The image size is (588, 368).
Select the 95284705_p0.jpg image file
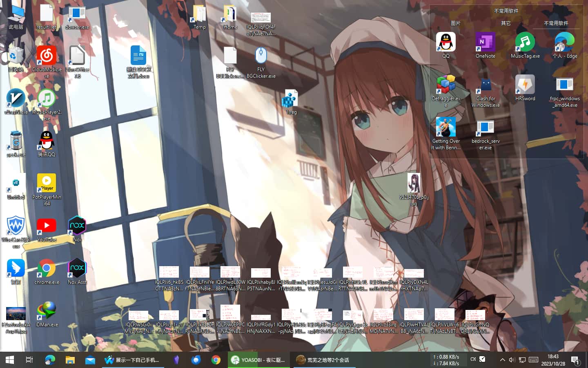click(x=414, y=184)
